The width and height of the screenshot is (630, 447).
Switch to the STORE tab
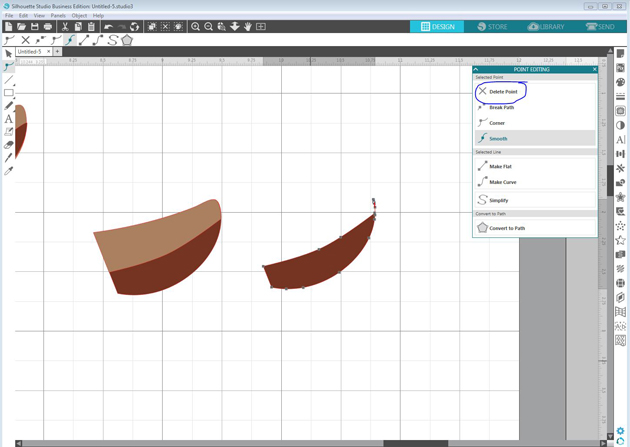[492, 27]
